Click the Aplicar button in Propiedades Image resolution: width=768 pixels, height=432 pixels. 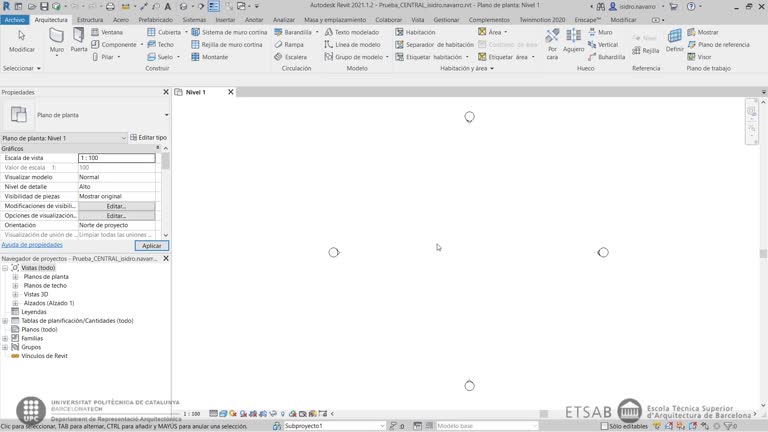tap(151, 245)
